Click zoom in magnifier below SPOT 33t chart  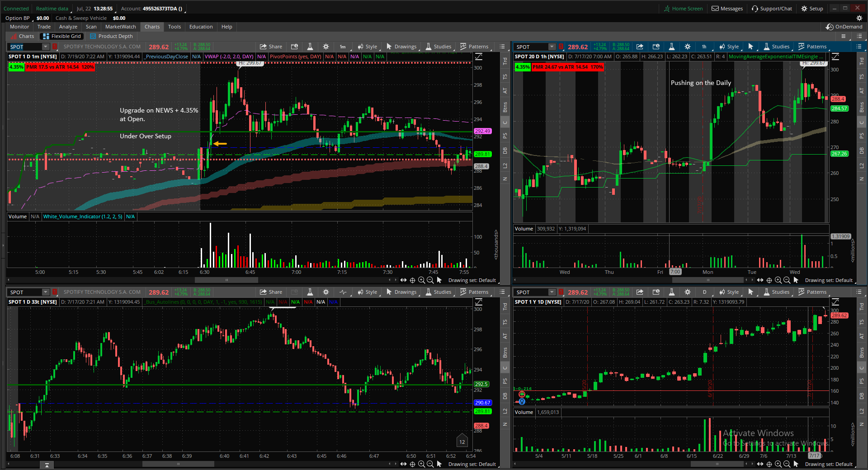click(x=421, y=464)
